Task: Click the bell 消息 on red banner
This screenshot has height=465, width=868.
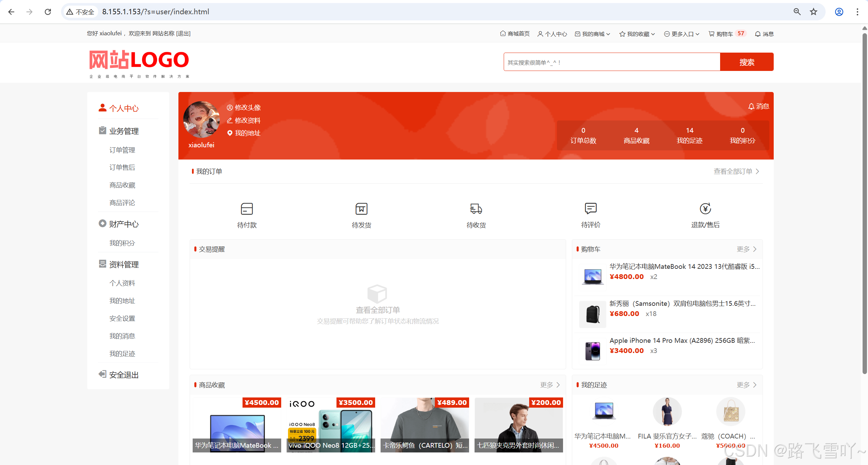Action: (758, 106)
